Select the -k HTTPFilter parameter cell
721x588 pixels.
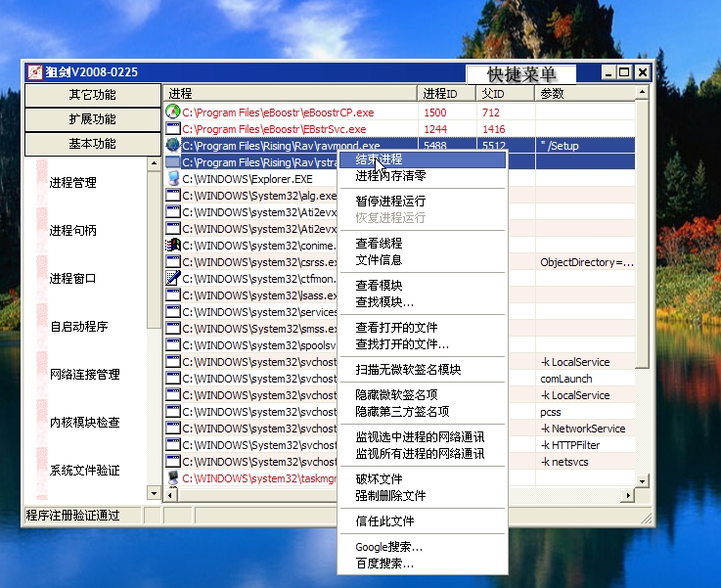585,445
